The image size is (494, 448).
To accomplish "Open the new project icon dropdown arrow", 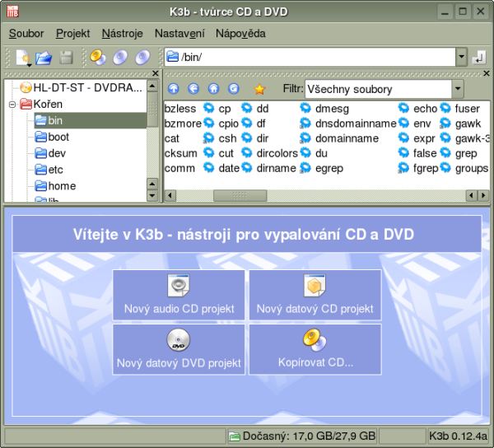I will (x=29, y=65).
